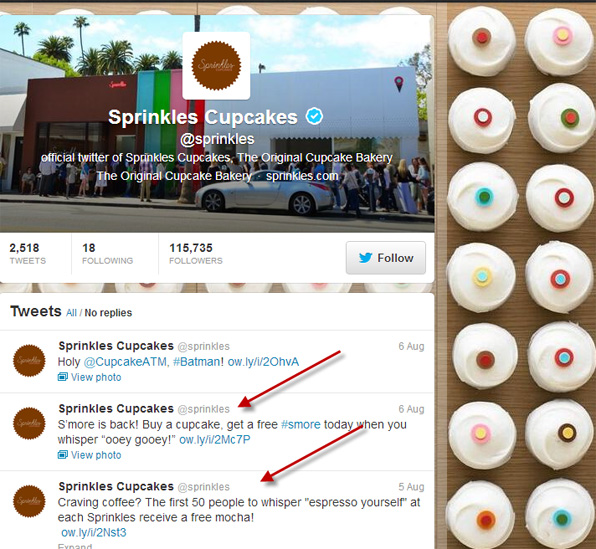Follow Sprinkles Cupcakes
Viewport: 596px width, 549px height.
(386, 258)
